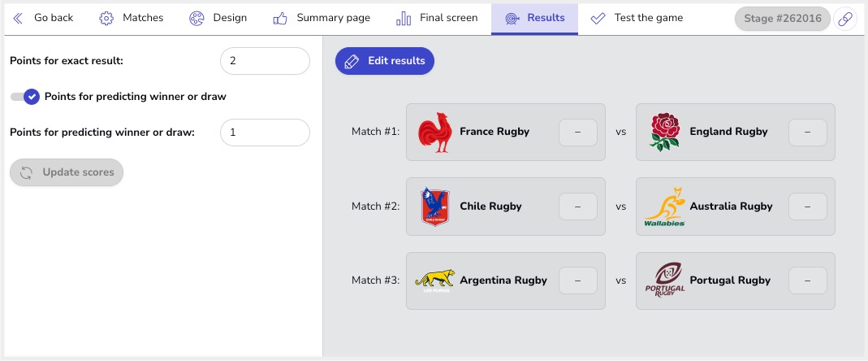Click the Australia Wallabies logo
868x361 pixels.
point(665,207)
